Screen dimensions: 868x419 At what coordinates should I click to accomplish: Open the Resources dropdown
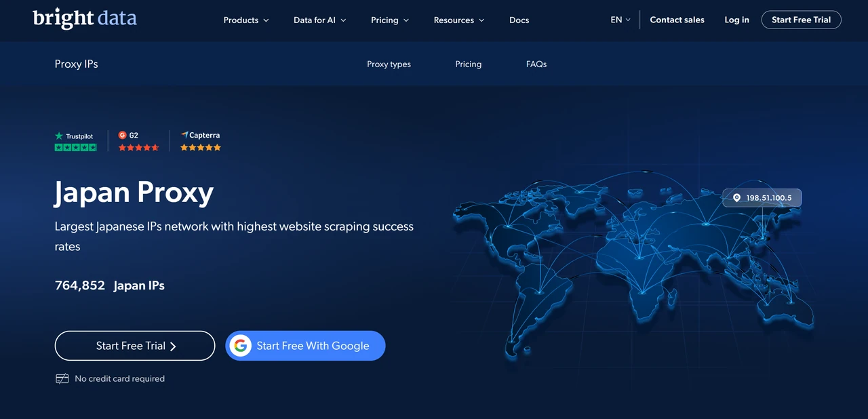(x=459, y=20)
